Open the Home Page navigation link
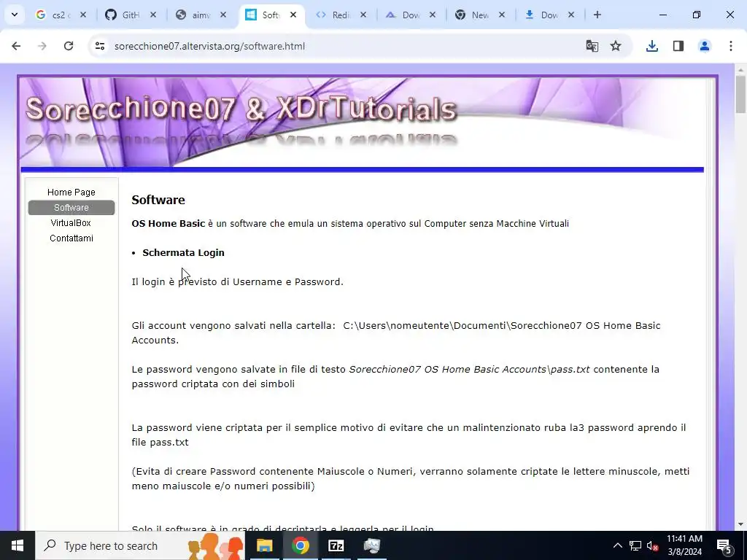This screenshot has width=747, height=560. [71, 192]
